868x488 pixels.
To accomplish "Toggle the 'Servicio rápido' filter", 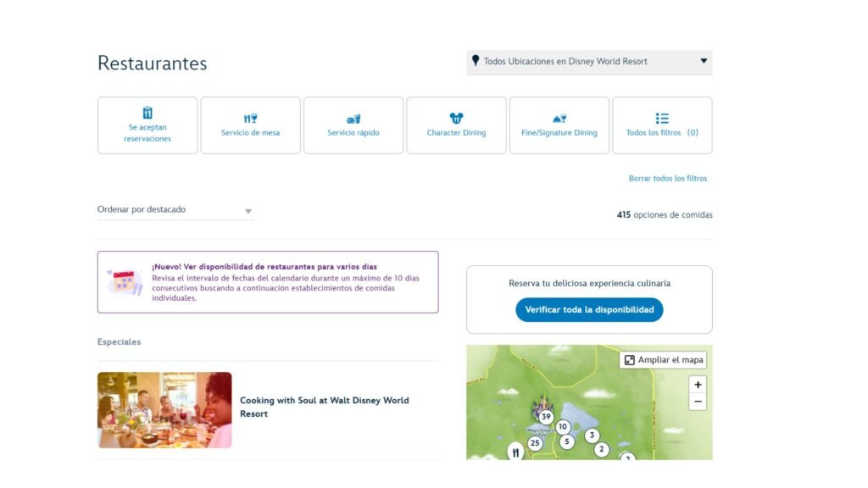I will point(353,125).
